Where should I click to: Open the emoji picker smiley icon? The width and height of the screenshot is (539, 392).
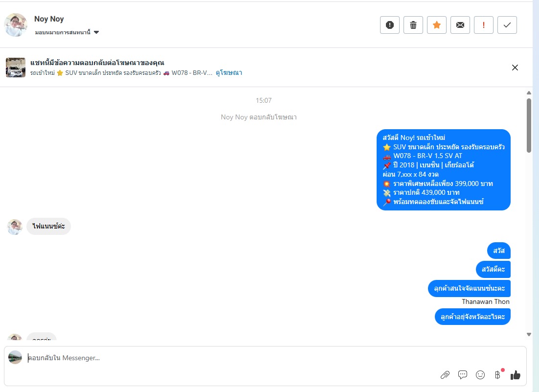480,375
